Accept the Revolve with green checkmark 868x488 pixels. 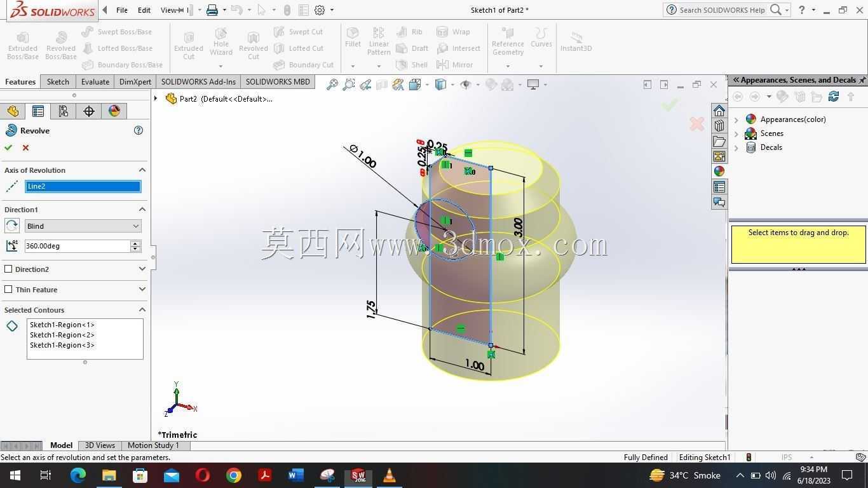coord(8,147)
